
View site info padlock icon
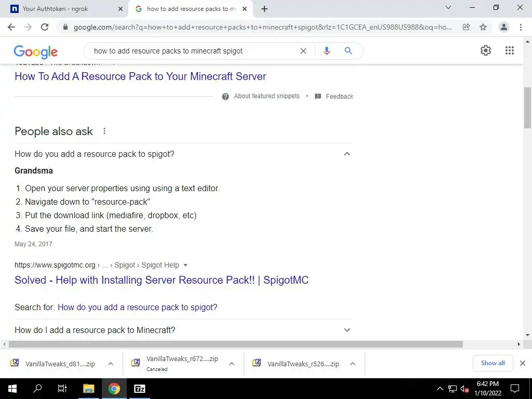(65, 27)
